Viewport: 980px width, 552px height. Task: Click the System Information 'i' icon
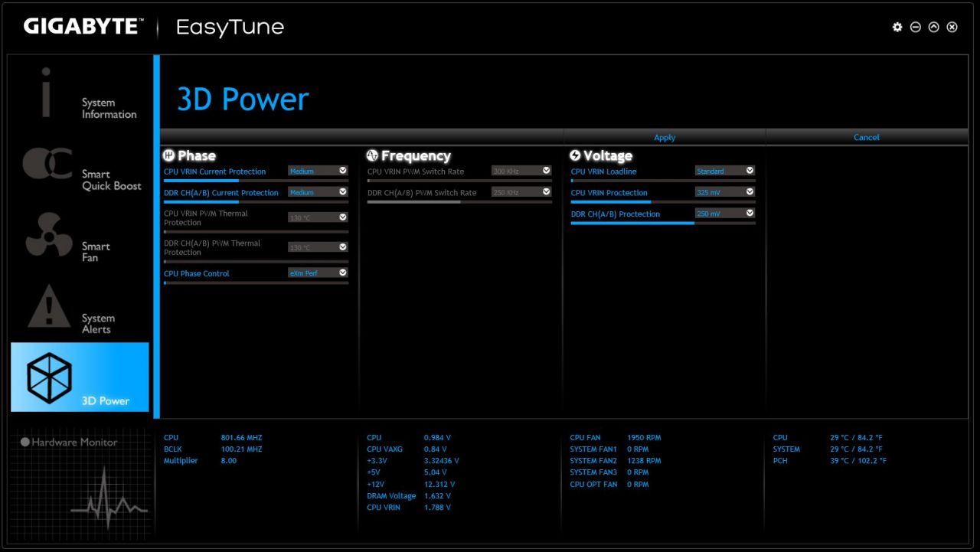pyautogui.click(x=46, y=92)
